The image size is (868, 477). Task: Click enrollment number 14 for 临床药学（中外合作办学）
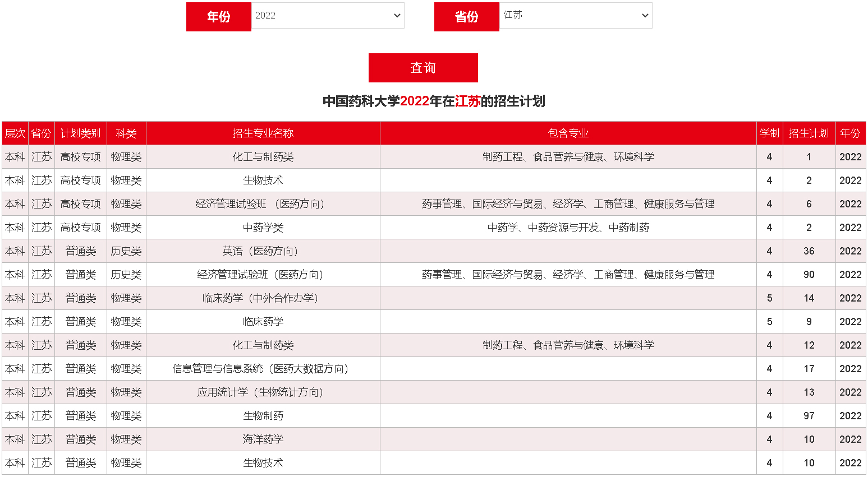click(809, 298)
